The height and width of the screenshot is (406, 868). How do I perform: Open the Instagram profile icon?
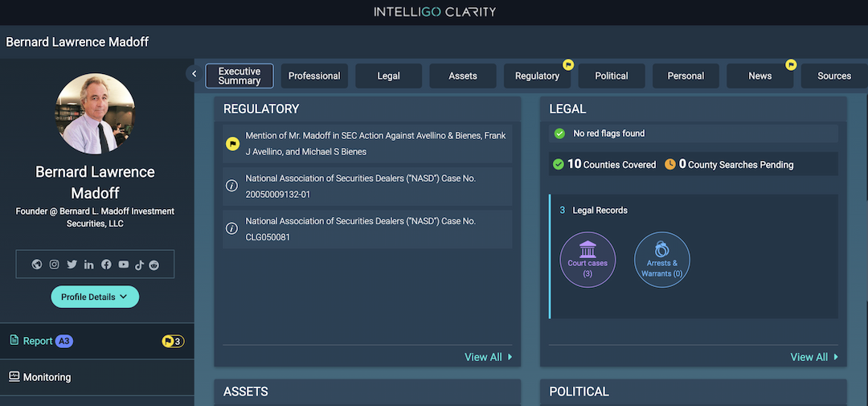point(55,265)
